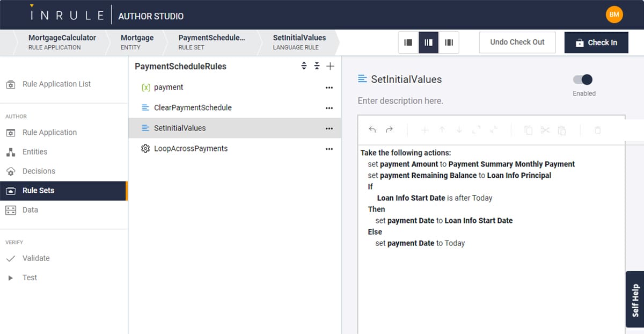Open the Self Help side tab
This screenshot has width=644, height=334.
pyautogui.click(x=635, y=299)
